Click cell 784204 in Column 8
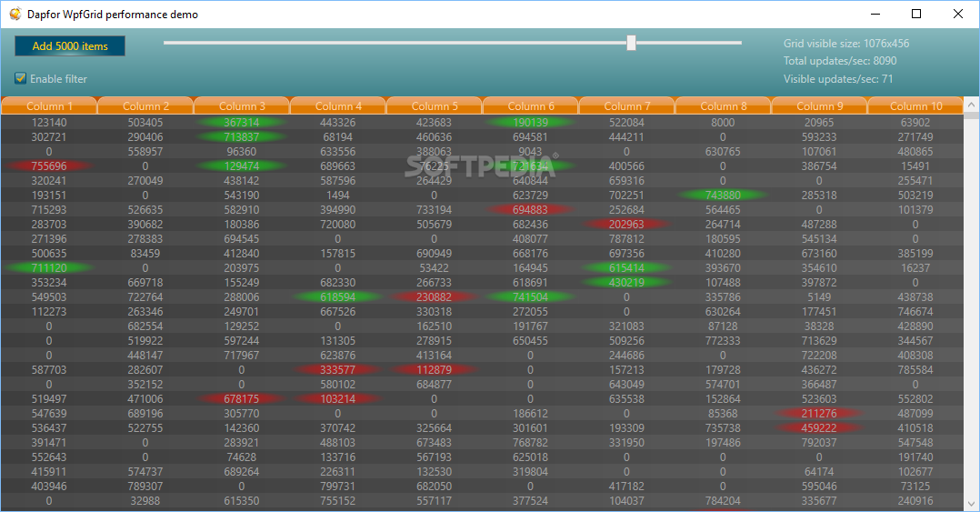Viewport: 980px width, 512px height. point(723,501)
